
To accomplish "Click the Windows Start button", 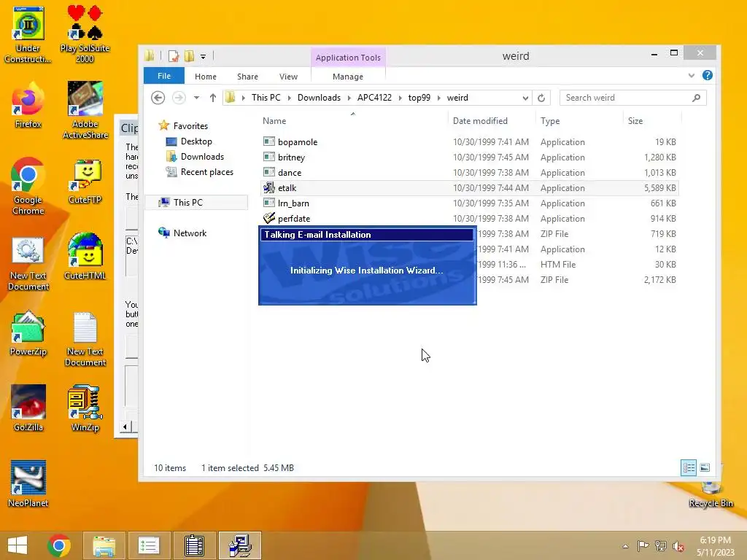I will (x=18, y=545).
